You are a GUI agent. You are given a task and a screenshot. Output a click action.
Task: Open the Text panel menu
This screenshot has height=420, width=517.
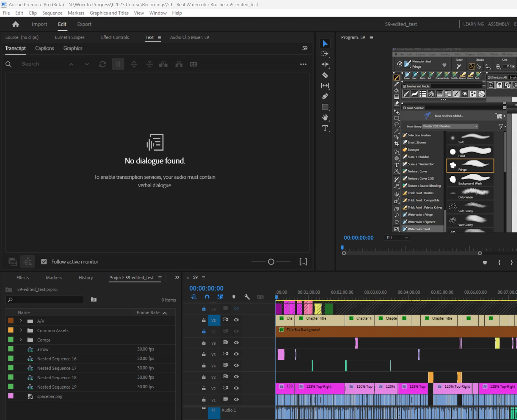pos(159,38)
